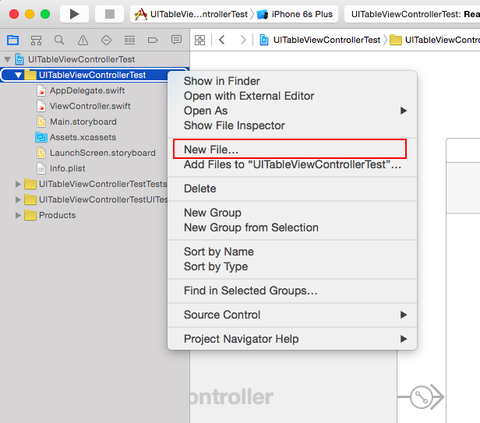Go back with the left chevron

click(222, 40)
